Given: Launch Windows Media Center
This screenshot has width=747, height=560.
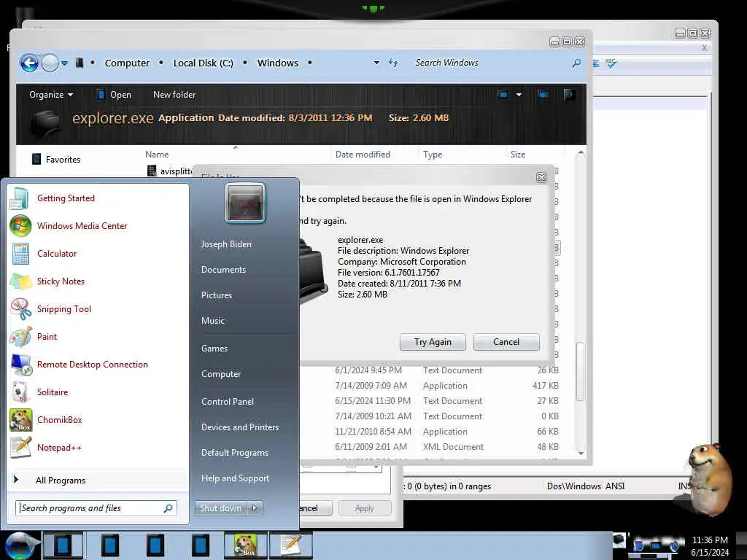Looking at the screenshot, I should point(82,226).
